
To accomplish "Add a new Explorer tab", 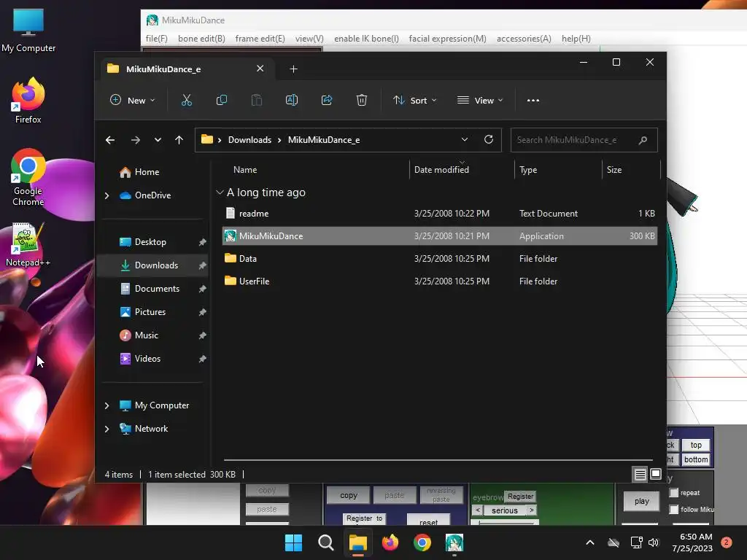I will coord(293,69).
